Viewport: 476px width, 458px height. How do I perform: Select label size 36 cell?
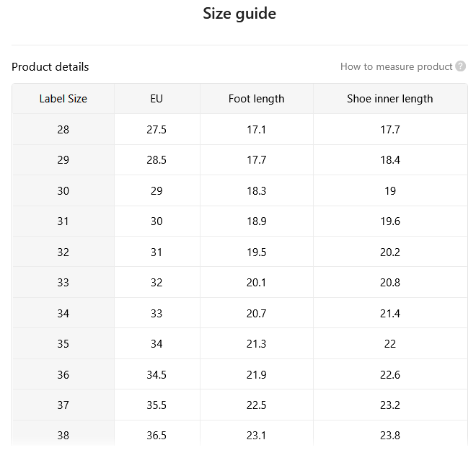tap(63, 374)
